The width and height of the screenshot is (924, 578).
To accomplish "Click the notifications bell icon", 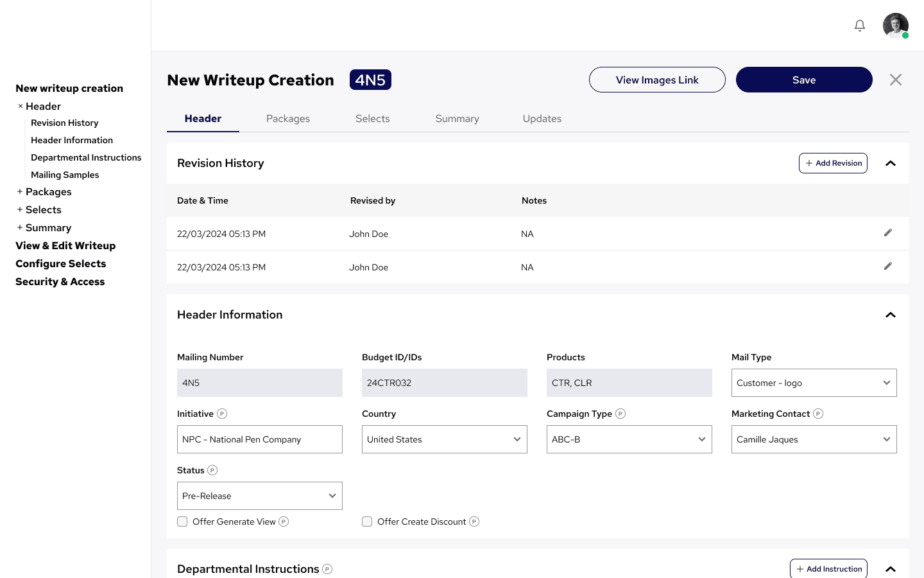I will [860, 26].
